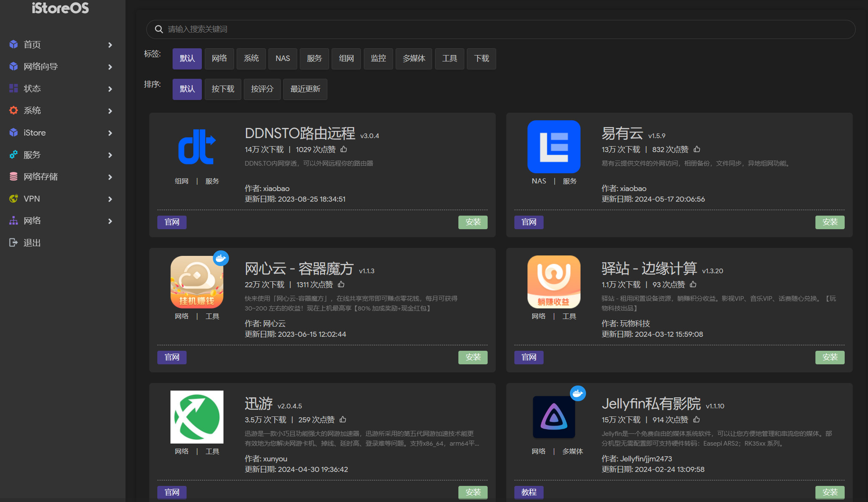Expand the 服务 menu chevron
This screenshot has height=502, width=868.
[x=110, y=155]
